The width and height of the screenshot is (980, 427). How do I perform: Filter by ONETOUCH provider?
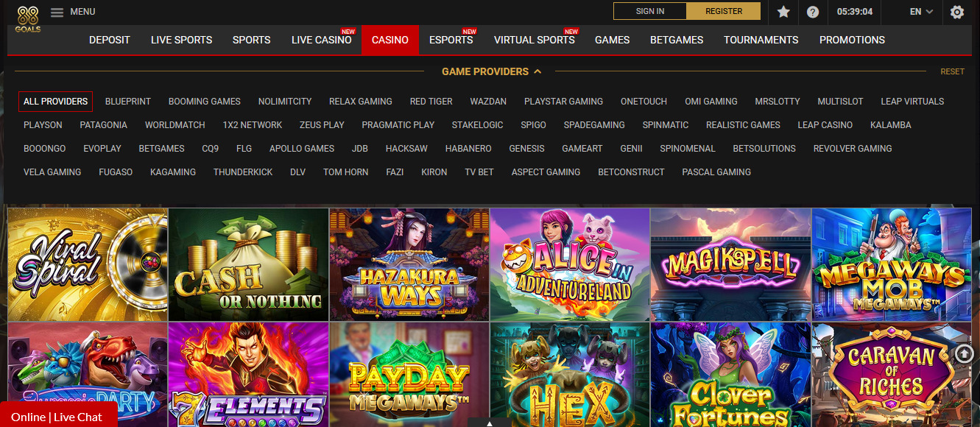coord(644,102)
